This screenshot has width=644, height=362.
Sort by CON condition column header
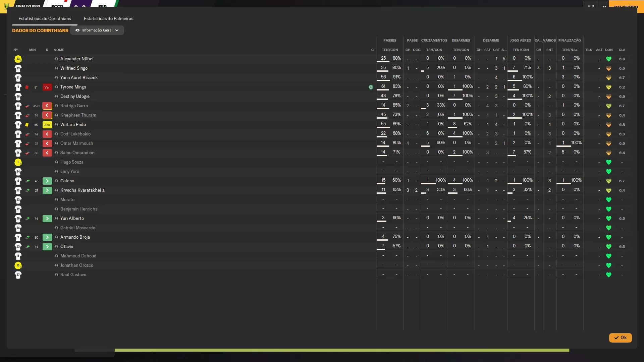(609, 50)
